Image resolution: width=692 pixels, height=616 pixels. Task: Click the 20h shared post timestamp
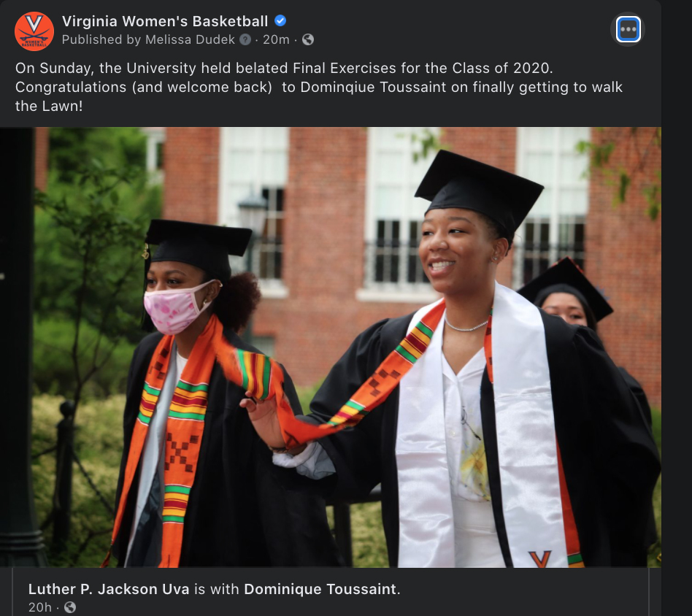pos(39,607)
